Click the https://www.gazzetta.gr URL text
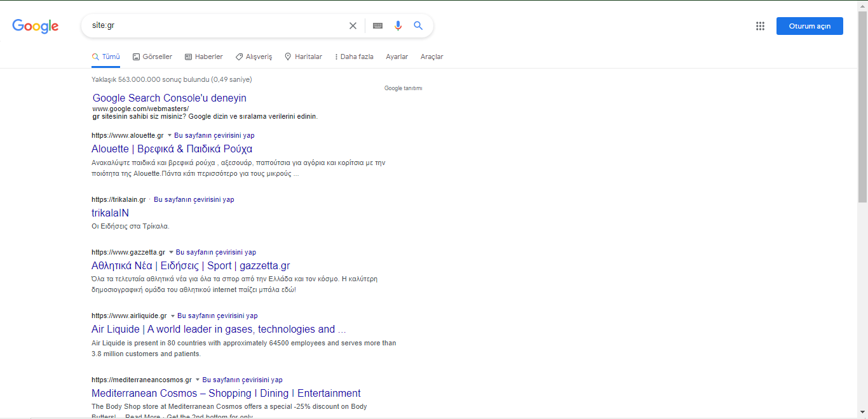This screenshot has width=868, height=419. point(128,253)
